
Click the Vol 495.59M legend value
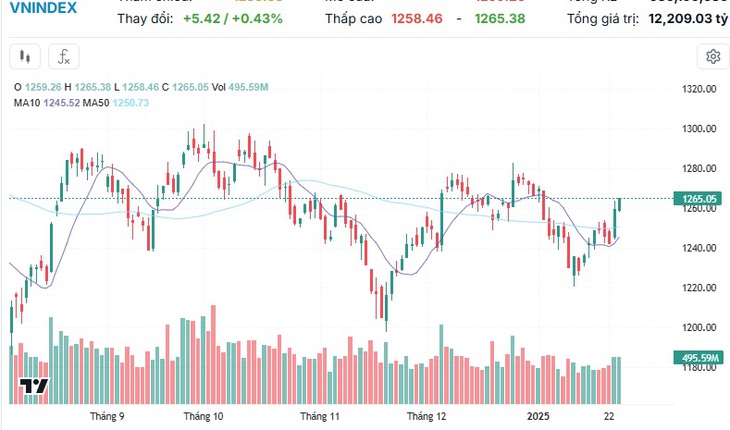(240, 87)
